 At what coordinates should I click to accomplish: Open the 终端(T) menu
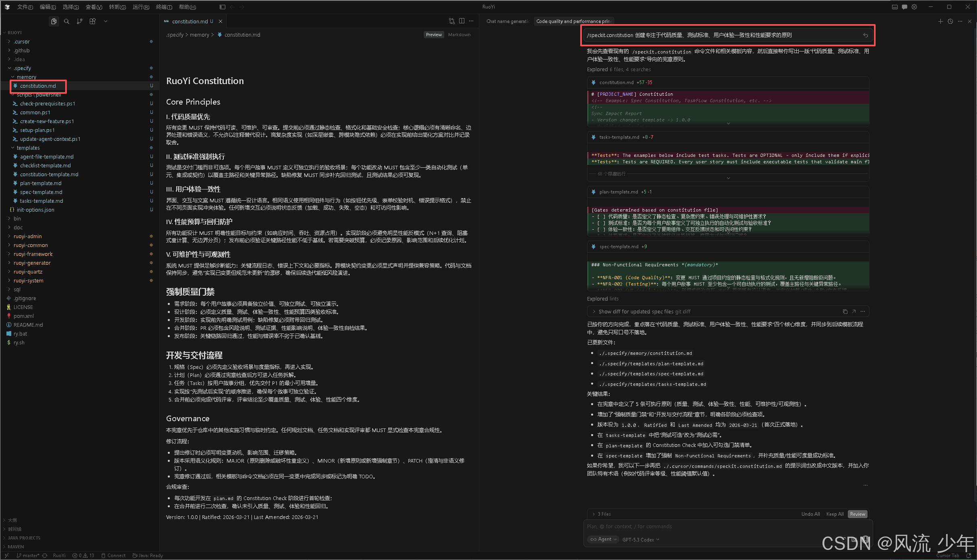tap(164, 7)
